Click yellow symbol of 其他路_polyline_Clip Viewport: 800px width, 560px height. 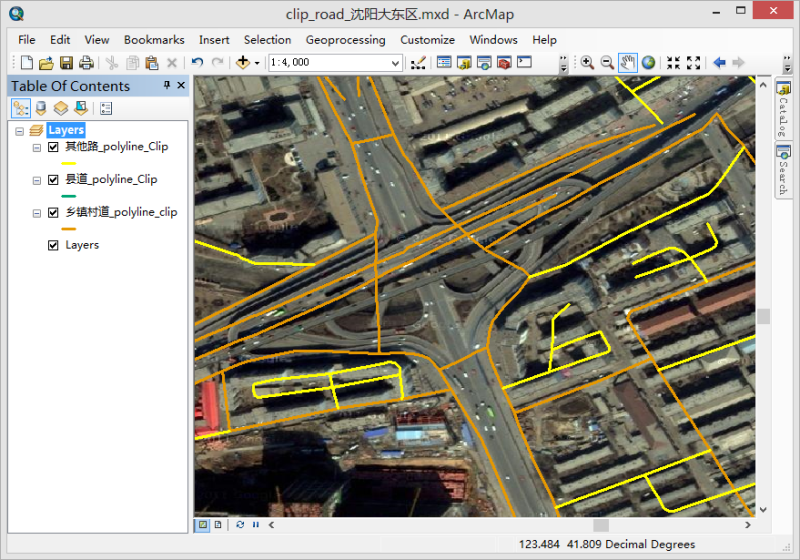click(68, 163)
